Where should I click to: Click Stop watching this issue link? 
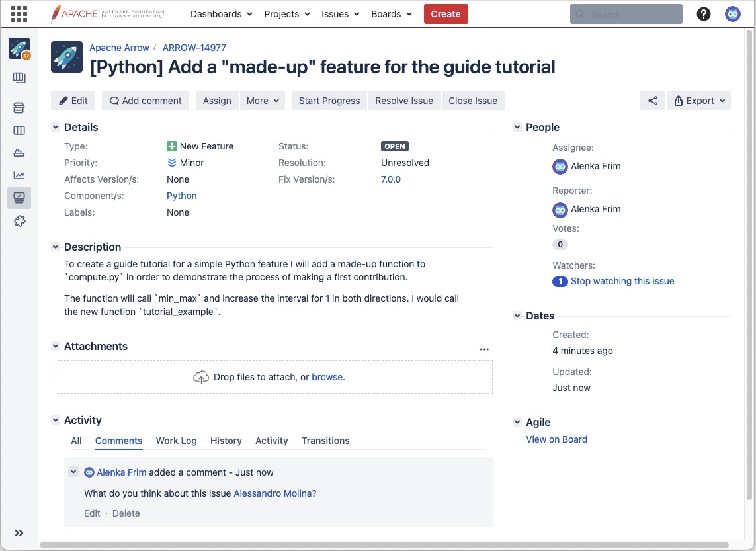point(622,281)
